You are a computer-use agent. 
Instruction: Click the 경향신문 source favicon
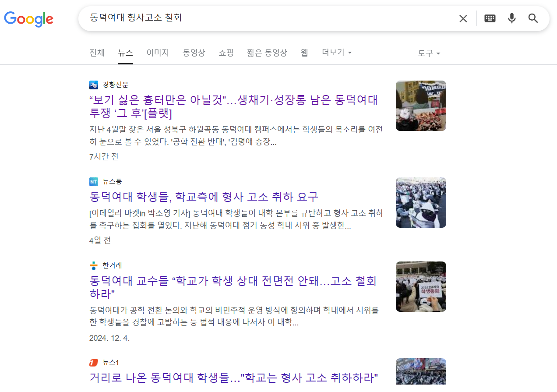[x=94, y=85]
